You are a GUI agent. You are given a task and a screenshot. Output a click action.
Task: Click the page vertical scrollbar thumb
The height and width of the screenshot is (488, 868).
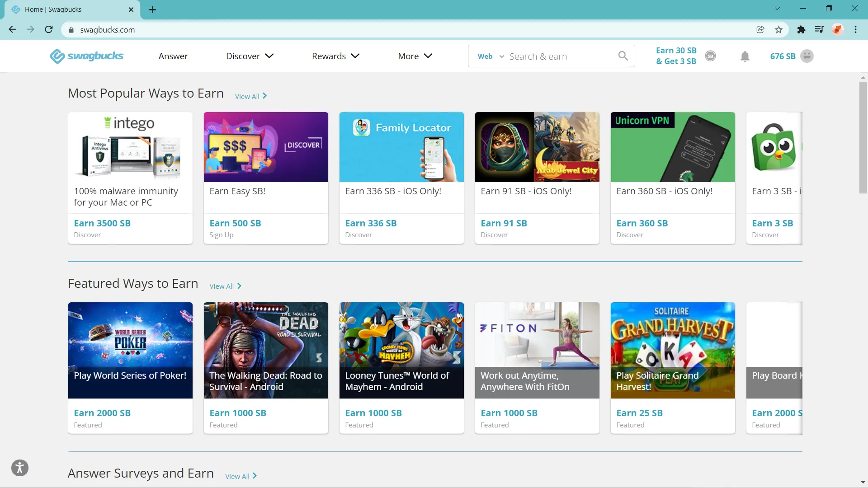(x=863, y=137)
